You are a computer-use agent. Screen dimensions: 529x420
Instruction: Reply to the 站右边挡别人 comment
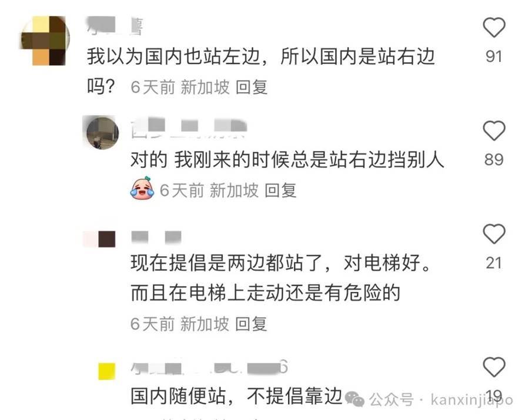[280, 190]
